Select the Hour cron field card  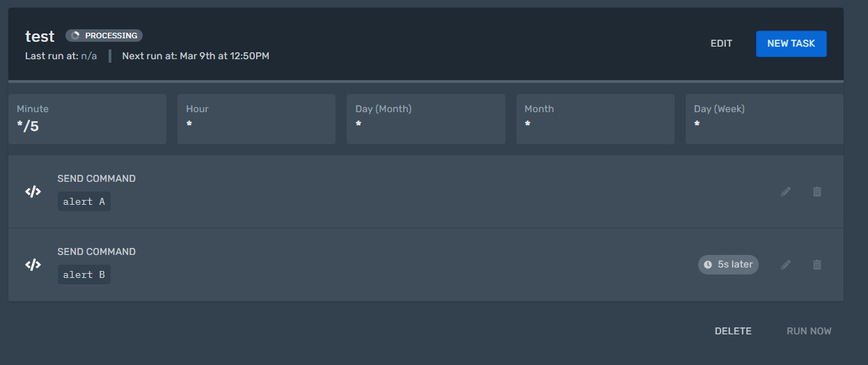pyautogui.click(x=256, y=119)
